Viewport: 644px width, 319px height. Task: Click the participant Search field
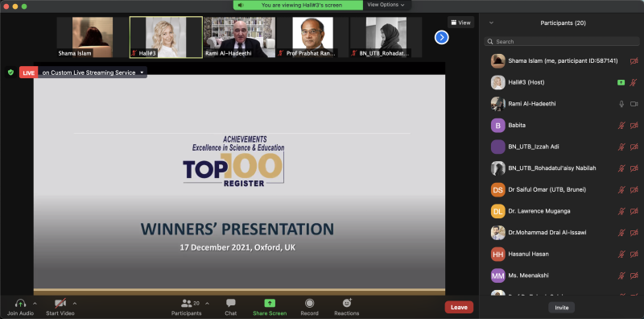[x=562, y=42]
